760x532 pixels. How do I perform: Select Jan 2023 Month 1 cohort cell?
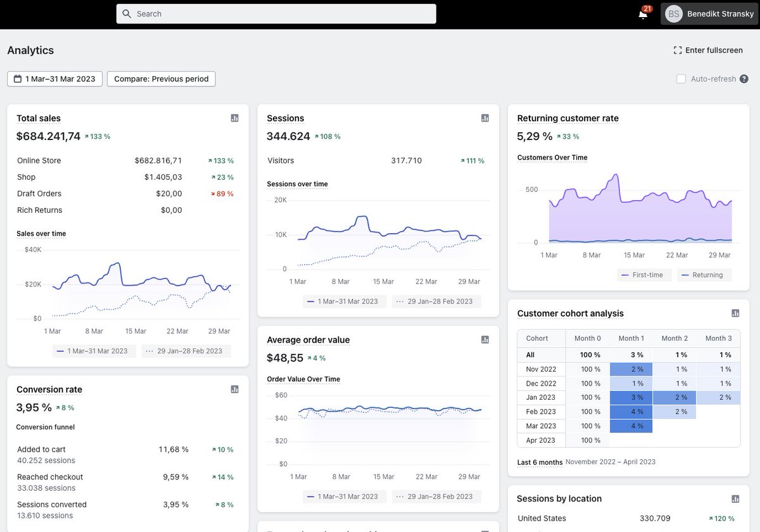pyautogui.click(x=631, y=398)
